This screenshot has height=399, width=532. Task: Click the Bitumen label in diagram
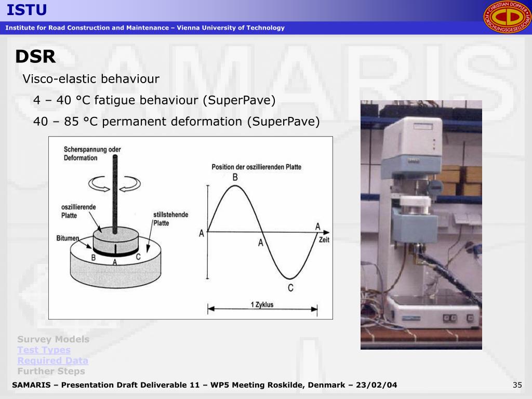(68, 238)
